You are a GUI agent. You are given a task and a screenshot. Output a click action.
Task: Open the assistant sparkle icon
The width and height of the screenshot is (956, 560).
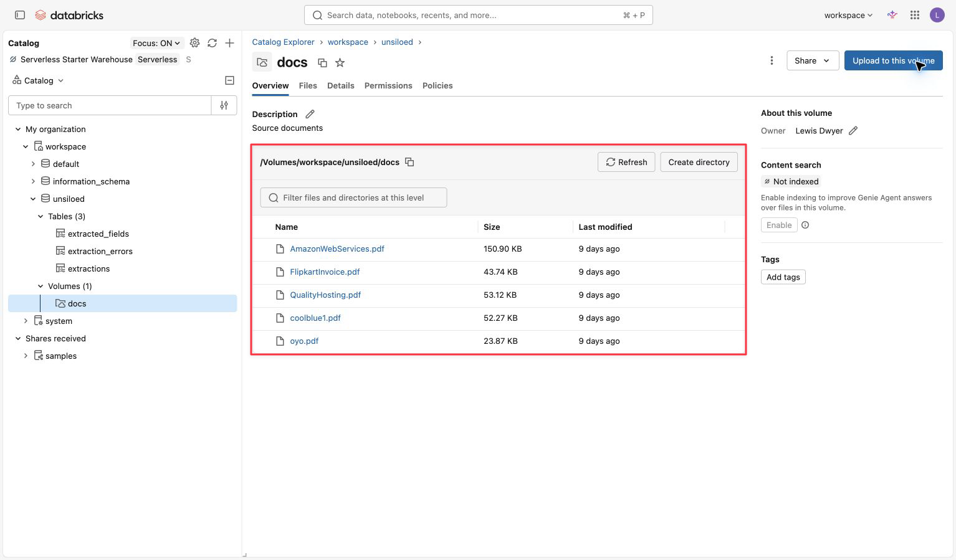(892, 15)
